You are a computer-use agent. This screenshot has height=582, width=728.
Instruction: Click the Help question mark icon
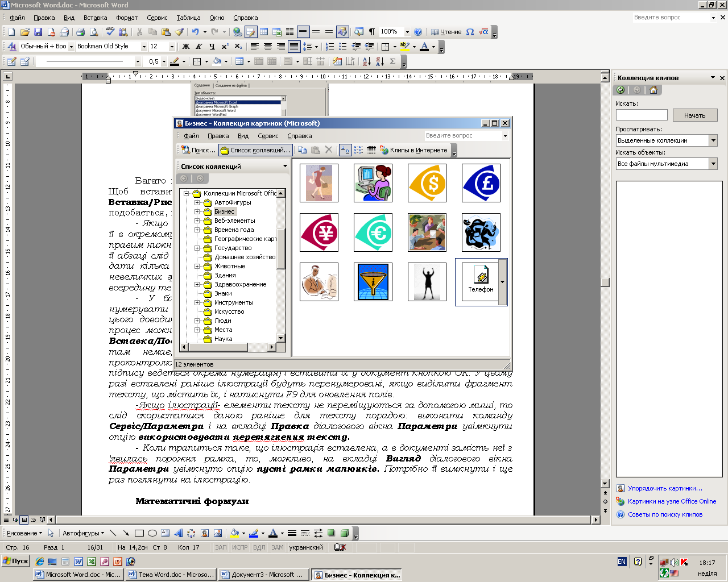418,32
